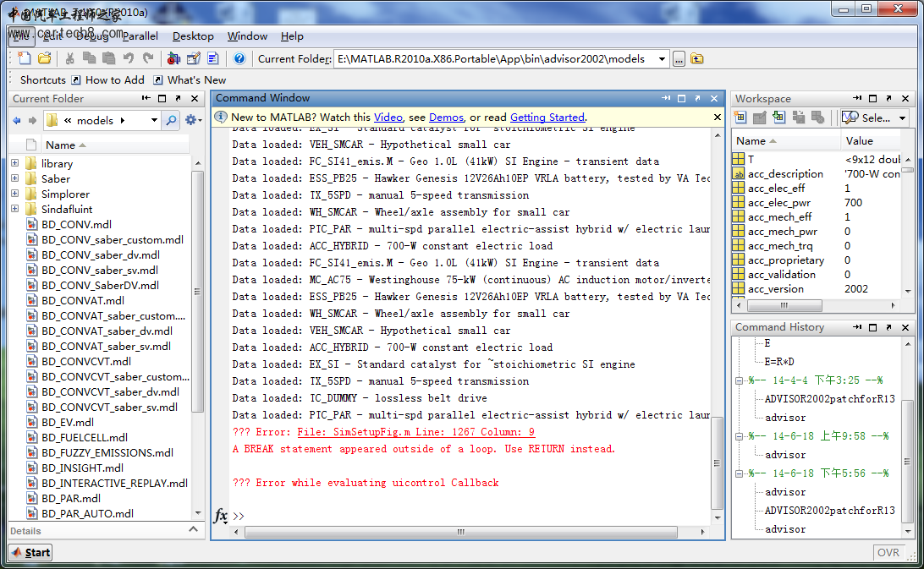The width and height of the screenshot is (924, 569).
Task: Maximize the Command Window panel
Action: pyautogui.click(x=681, y=98)
